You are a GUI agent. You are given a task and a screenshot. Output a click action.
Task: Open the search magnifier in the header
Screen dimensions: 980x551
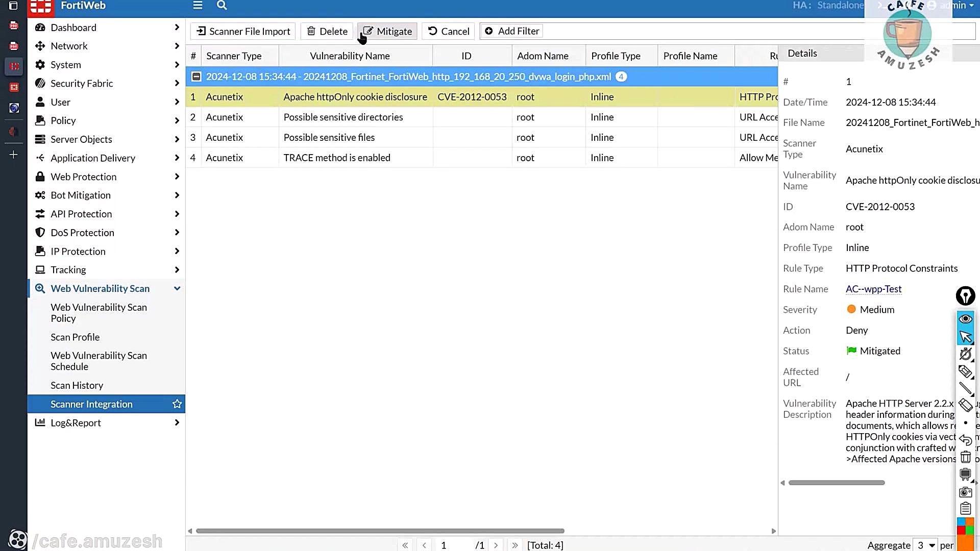222,6
